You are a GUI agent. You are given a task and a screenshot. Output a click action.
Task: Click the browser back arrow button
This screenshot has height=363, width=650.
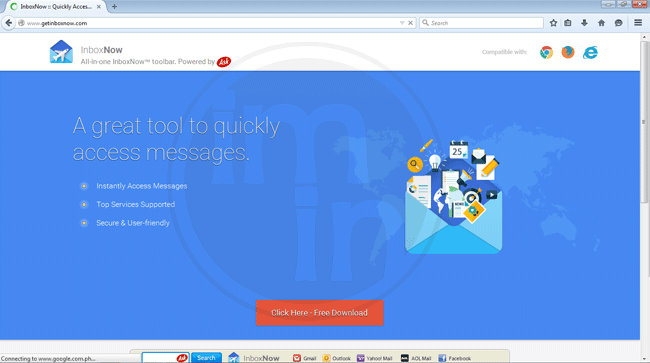click(x=9, y=23)
